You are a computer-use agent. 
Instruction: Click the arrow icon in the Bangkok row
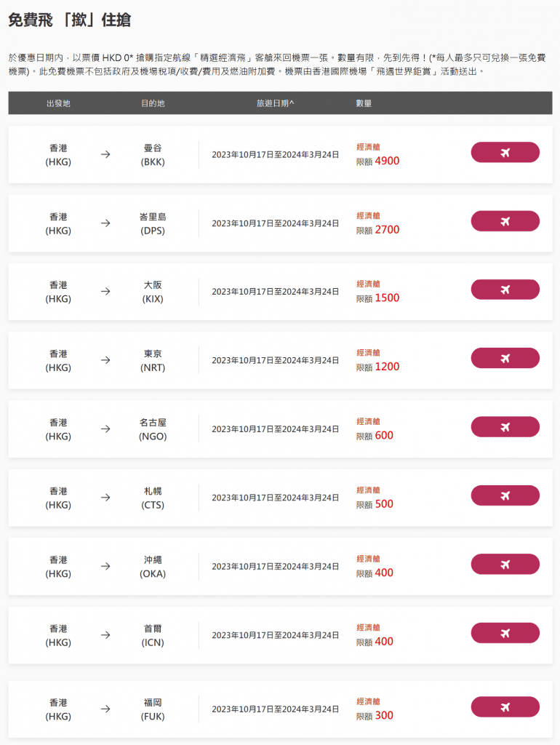(x=105, y=154)
